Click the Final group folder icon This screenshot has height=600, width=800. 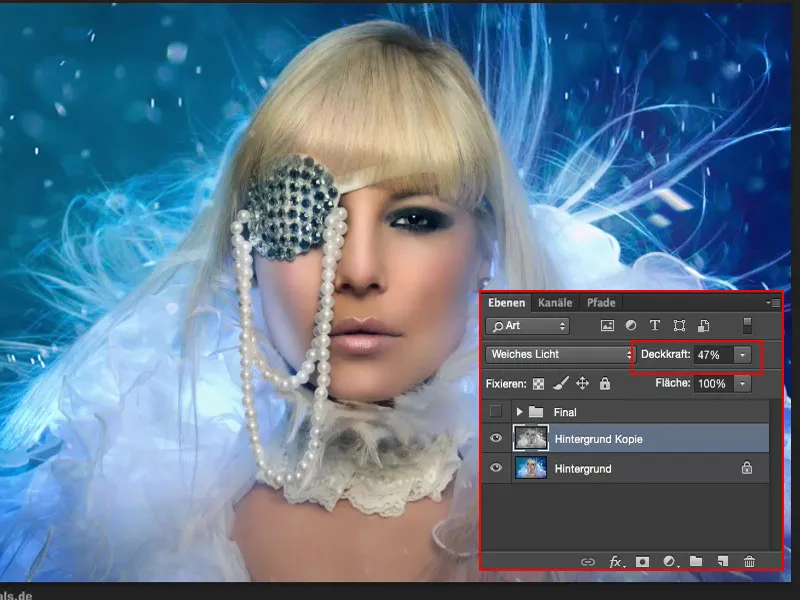tap(536, 411)
